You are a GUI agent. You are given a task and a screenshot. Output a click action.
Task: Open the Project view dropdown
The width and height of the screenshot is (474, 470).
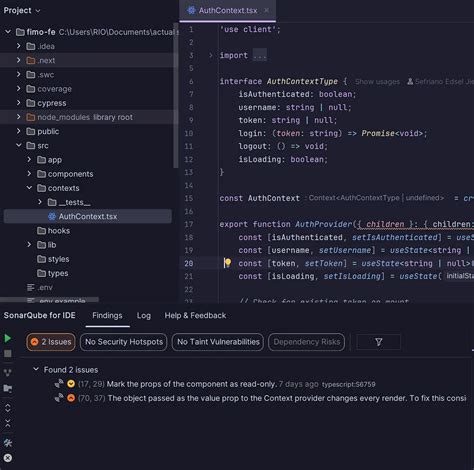coord(22,10)
